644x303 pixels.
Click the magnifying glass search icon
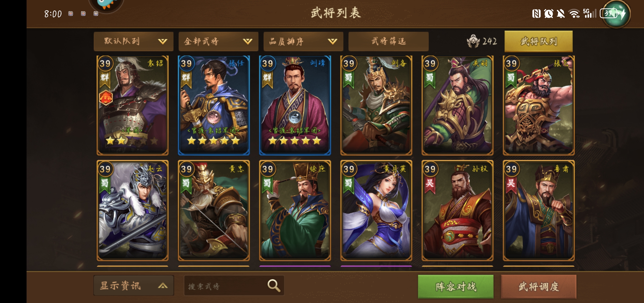tap(274, 286)
